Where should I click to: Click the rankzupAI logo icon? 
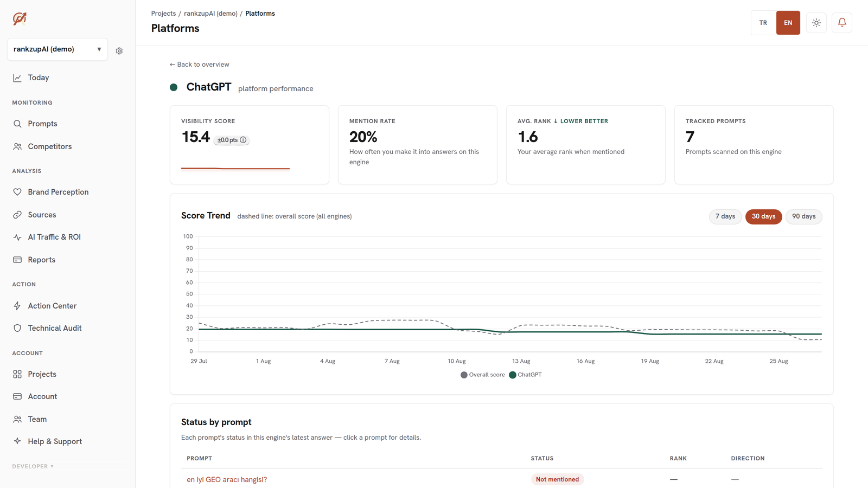coord(20,19)
